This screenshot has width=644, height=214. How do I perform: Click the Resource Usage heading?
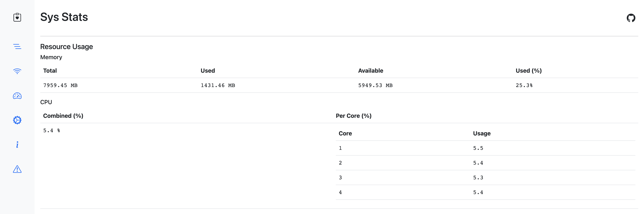66,47
